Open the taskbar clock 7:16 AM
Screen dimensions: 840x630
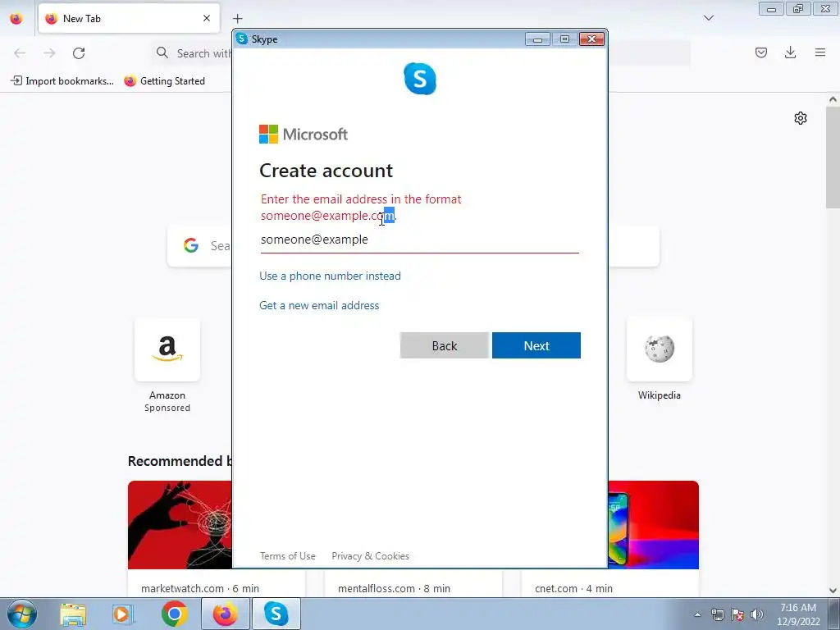click(798, 614)
